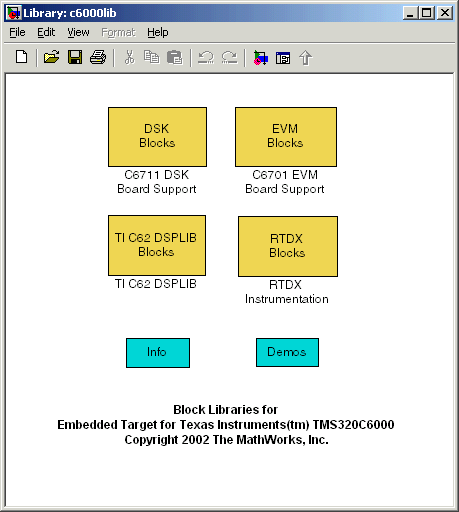This screenshot has height=512, width=459.
Task: Open the Edit menu
Action: tap(46, 32)
